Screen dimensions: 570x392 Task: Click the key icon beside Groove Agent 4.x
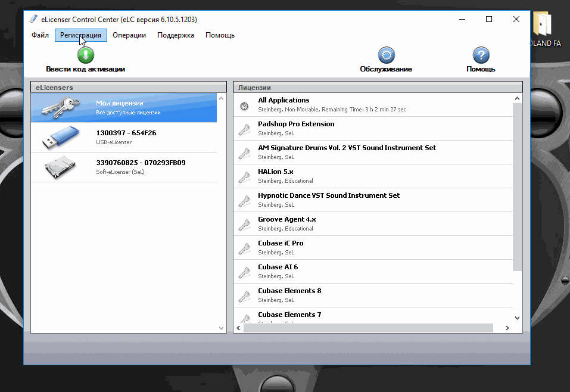pos(245,225)
